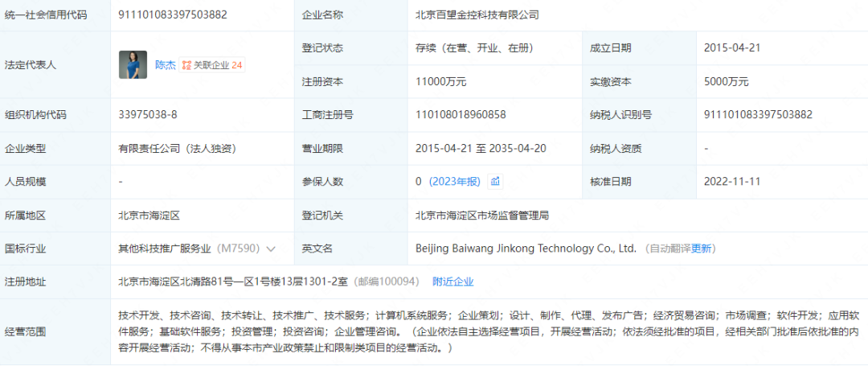Viewport: 868px width, 366px height.
Task: Click the 登记机关 label cell
Action: 351,216
